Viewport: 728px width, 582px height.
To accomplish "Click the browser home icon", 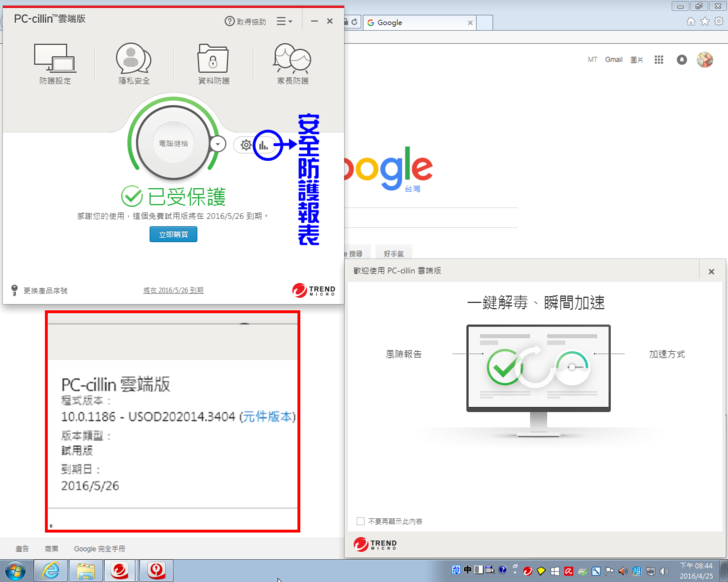I will click(690, 22).
